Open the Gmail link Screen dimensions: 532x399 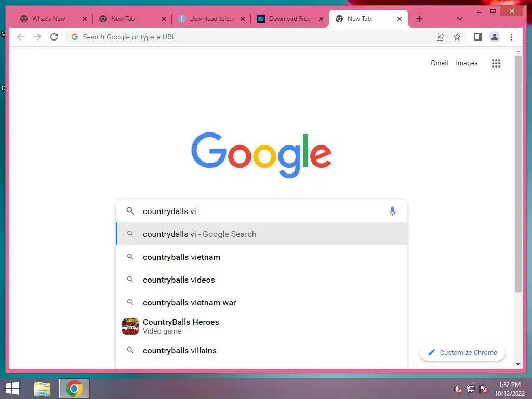pos(439,63)
